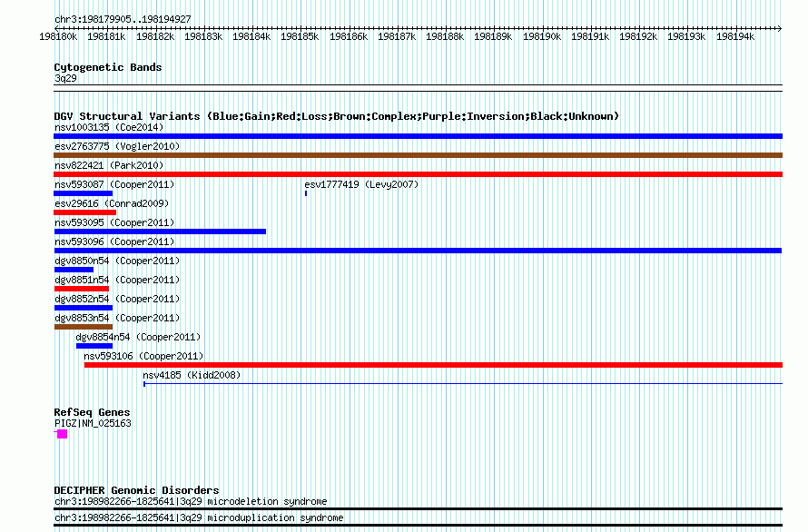808x532 pixels.
Task: Click the microduplication syndrome black bar
Action: coord(418,526)
